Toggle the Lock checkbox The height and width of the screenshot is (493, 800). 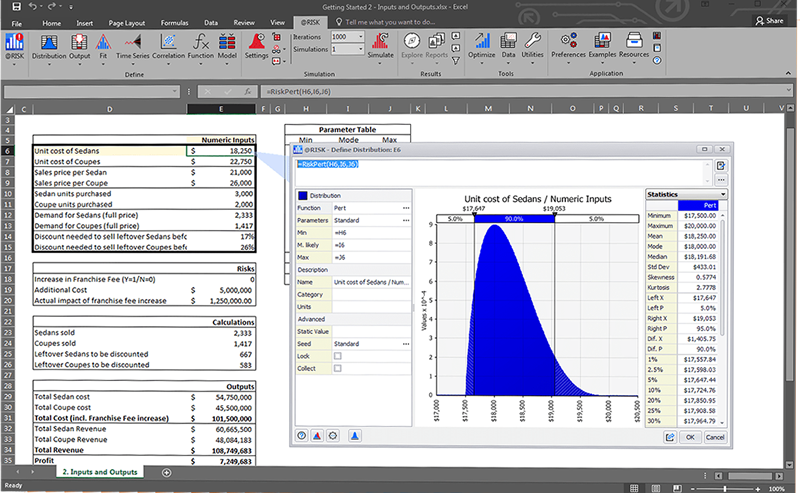338,356
